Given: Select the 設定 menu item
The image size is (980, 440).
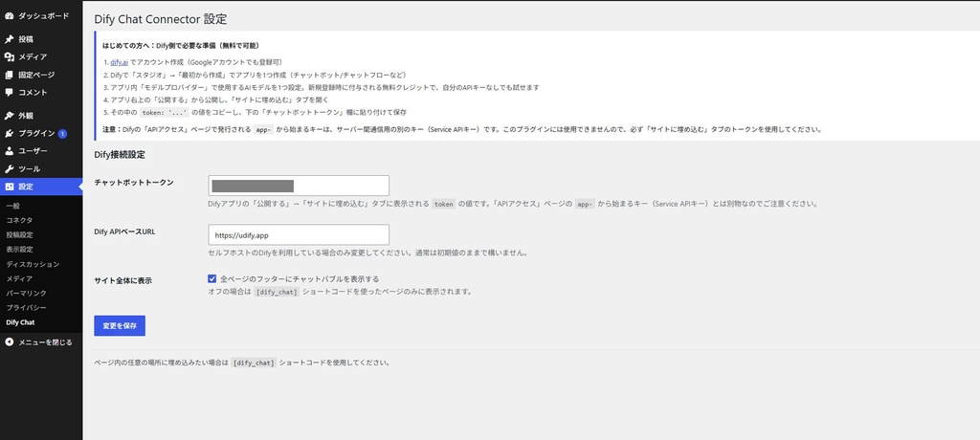Looking at the screenshot, I should tap(41, 187).
